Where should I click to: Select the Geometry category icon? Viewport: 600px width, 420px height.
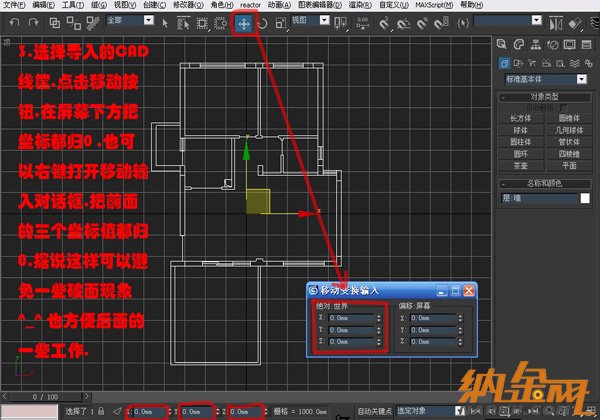point(504,63)
